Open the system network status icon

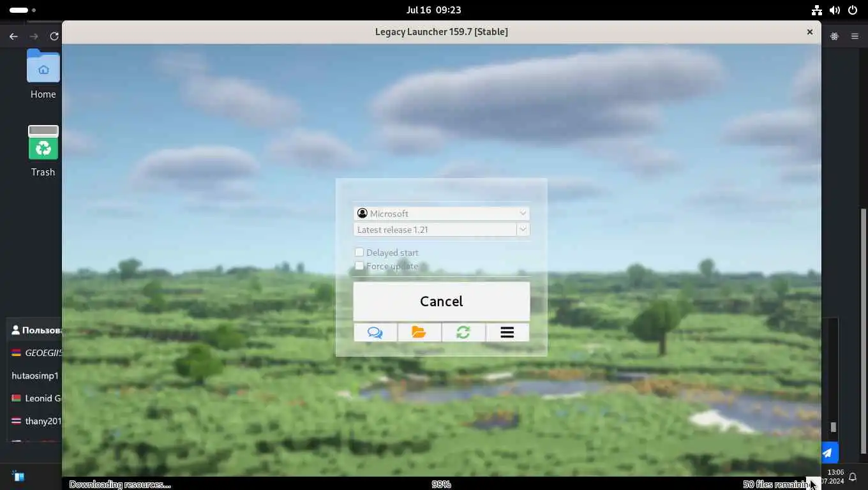pyautogui.click(x=817, y=10)
